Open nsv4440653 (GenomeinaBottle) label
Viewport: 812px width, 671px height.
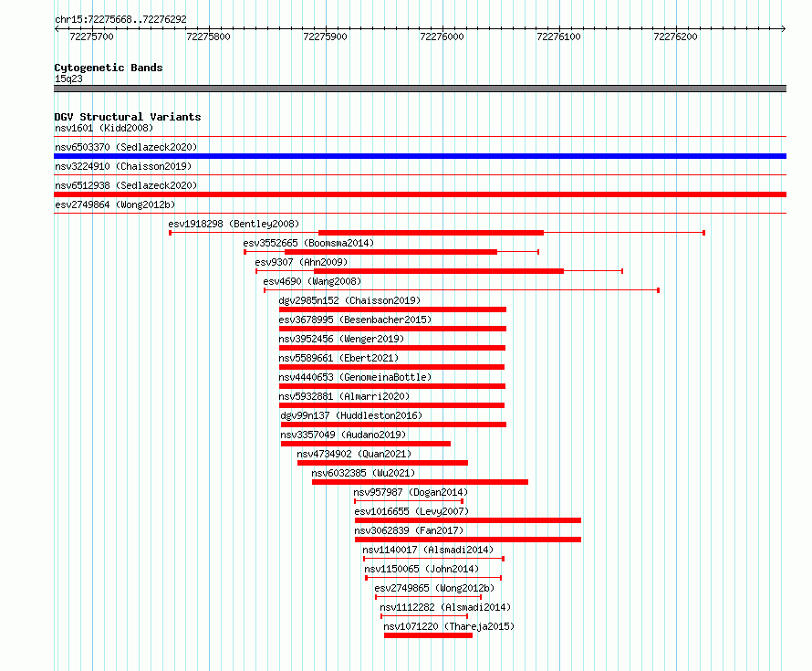(x=355, y=377)
